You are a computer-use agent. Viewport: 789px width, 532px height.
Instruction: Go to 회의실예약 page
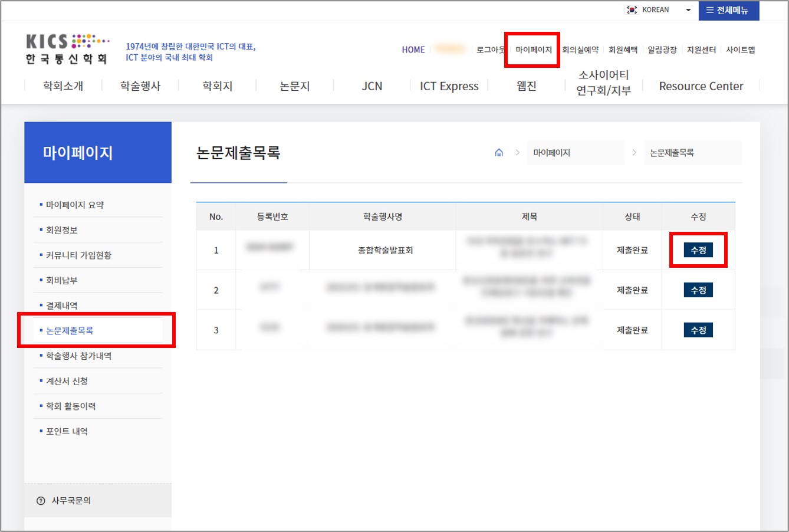point(580,50)
